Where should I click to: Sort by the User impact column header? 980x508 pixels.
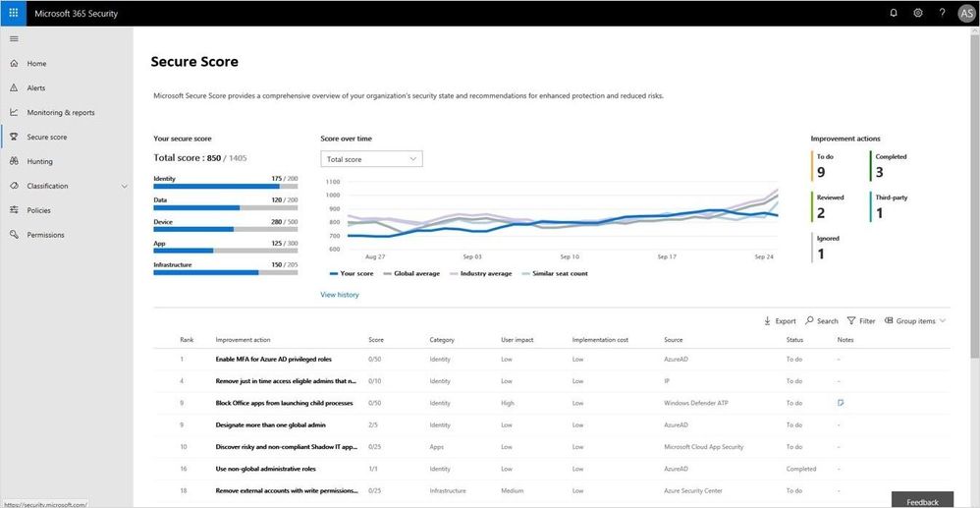click(517, 340)
